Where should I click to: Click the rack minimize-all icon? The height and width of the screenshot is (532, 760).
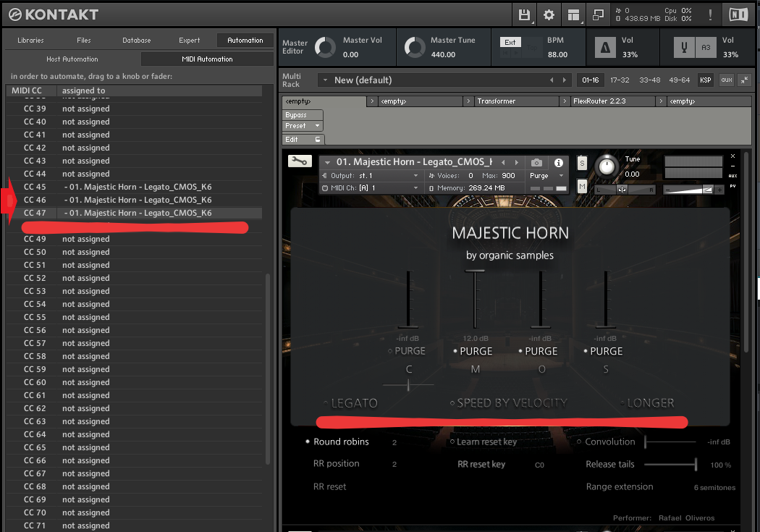(x=745, y=80)
